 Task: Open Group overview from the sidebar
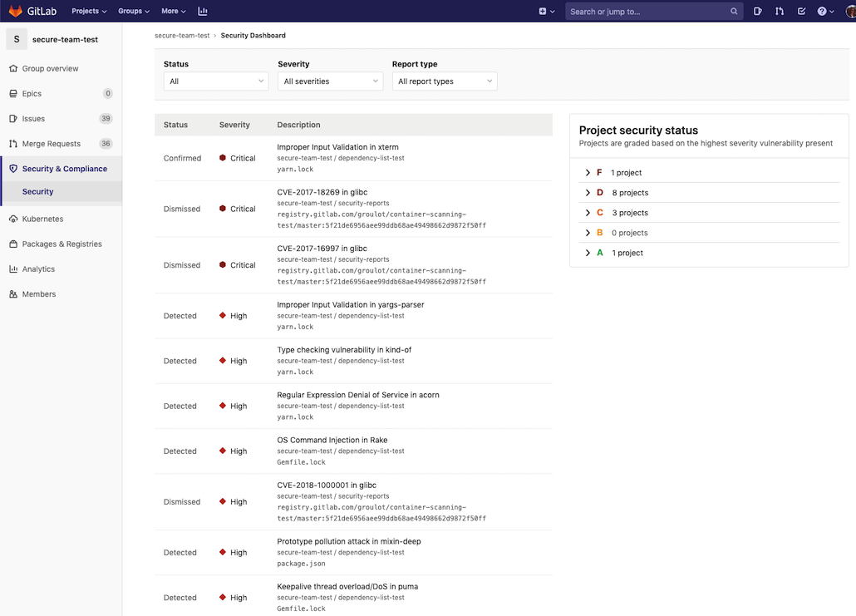(49, 68)
